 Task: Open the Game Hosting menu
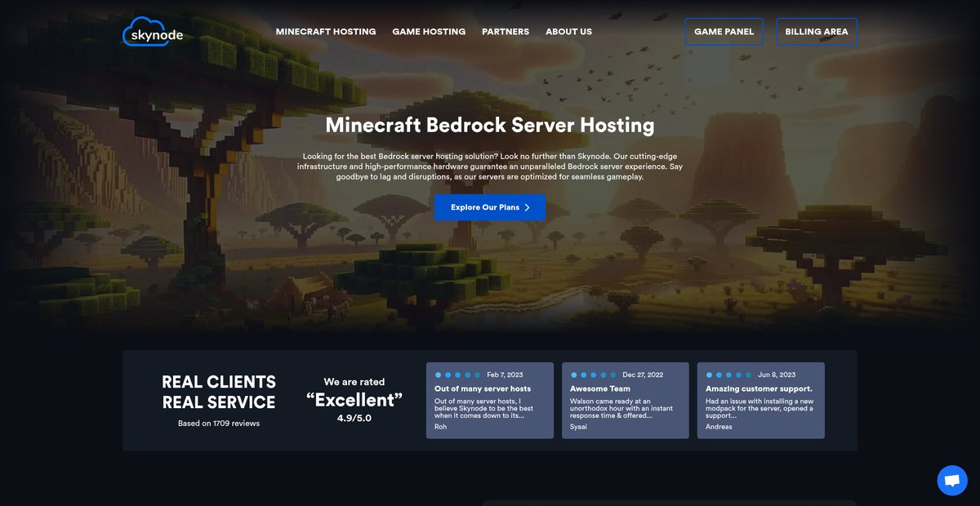pyautogui.click(x=429, y=32)
